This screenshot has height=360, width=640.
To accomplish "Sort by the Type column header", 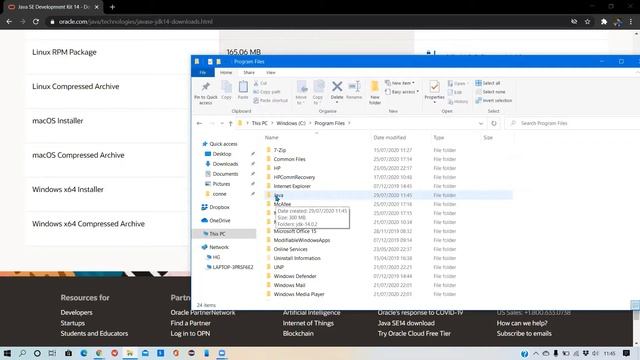I will pos(439,138).
